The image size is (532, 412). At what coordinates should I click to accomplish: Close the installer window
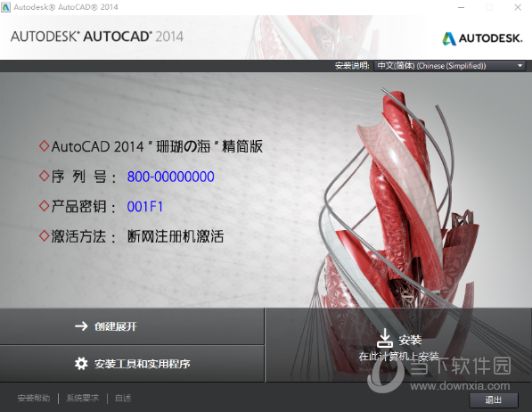[518, 7]
